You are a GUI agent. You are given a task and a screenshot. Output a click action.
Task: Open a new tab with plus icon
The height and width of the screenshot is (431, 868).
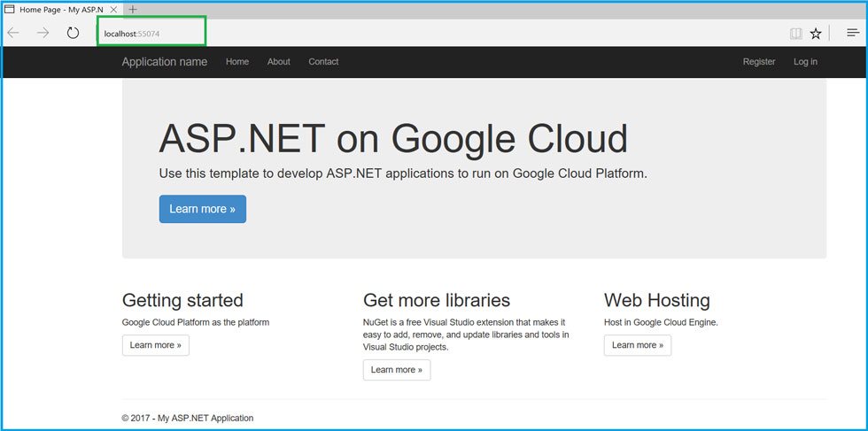(x=132, y=10)
